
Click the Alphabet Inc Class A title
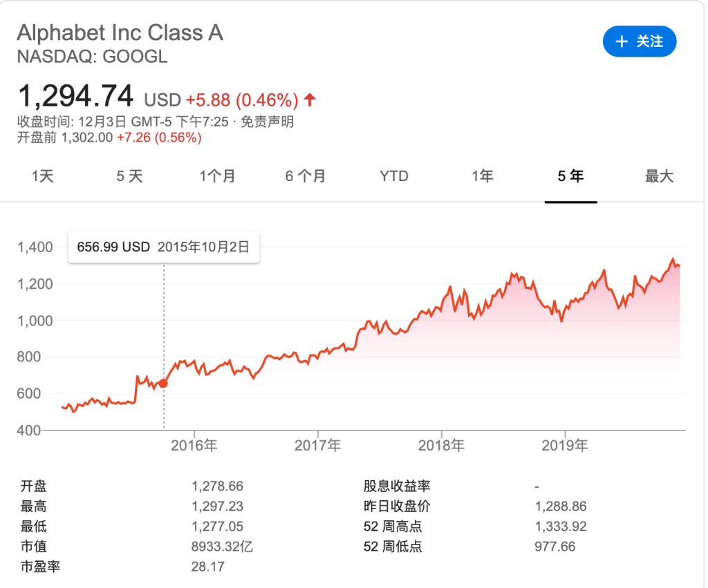[120, 32]
